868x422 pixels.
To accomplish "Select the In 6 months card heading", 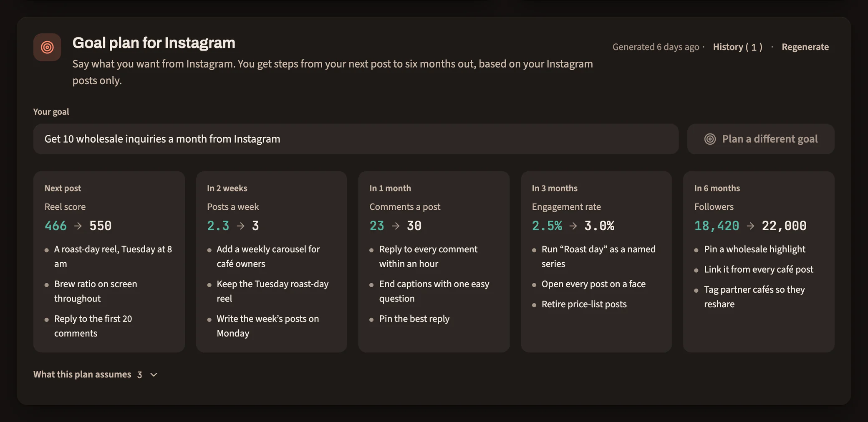I will 717,188.
